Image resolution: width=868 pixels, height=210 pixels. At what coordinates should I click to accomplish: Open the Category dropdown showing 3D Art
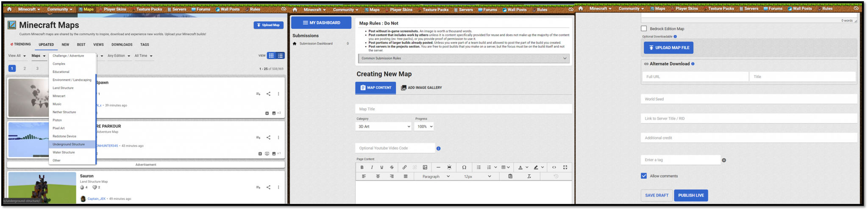click(384, 126)
